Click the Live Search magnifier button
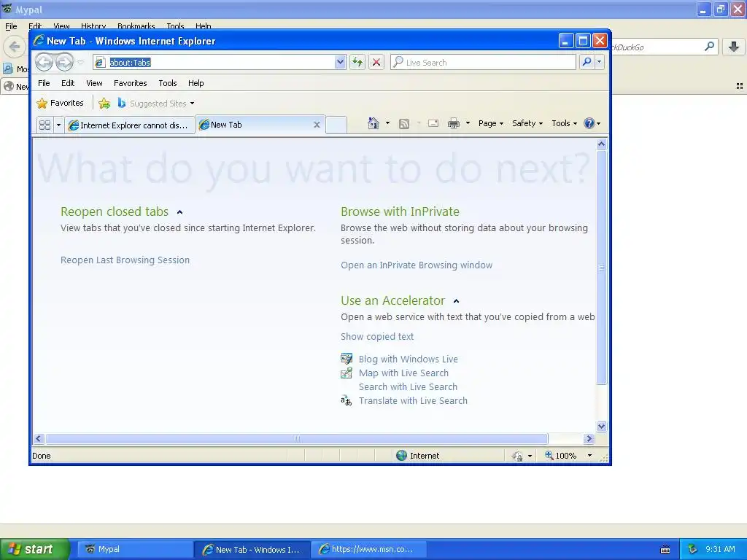 587,62
